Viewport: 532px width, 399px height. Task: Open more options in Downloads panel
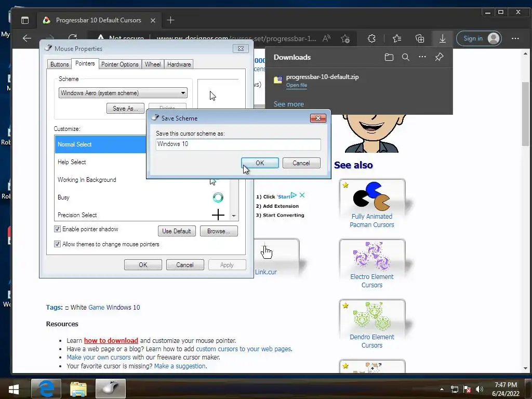[x=422, y=57]
